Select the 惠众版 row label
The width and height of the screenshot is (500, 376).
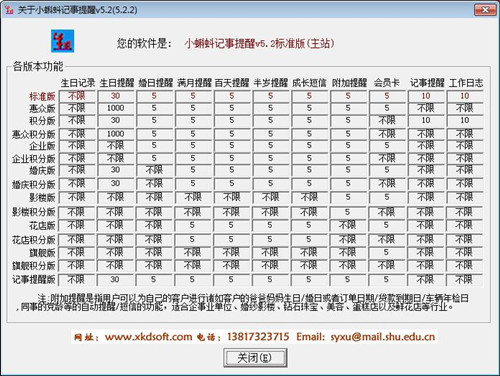(42, 108)
